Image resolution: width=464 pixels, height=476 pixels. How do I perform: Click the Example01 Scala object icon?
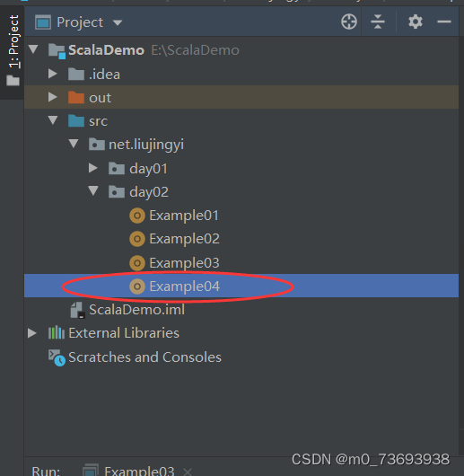click(137, 216)
